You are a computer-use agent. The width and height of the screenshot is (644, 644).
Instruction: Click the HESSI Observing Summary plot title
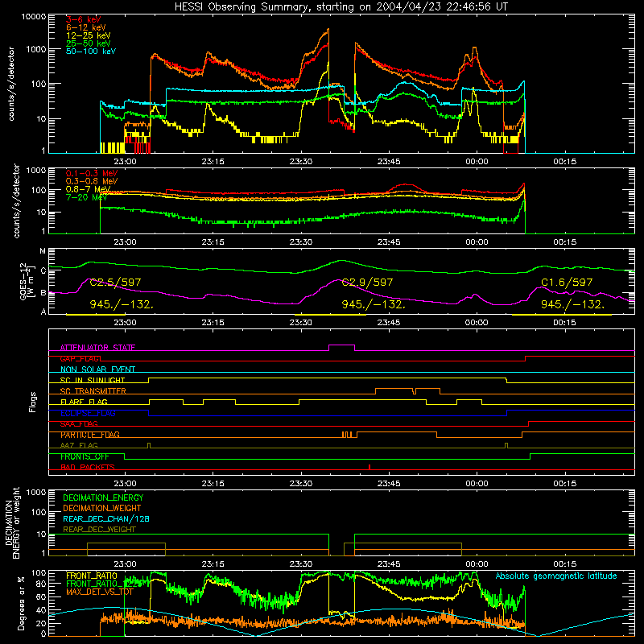(341, 7)
